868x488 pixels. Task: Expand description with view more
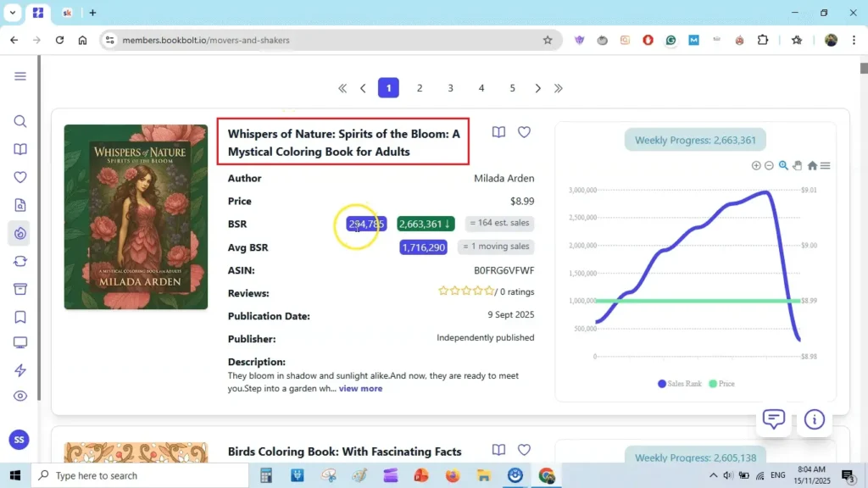(x=360, y=389)
